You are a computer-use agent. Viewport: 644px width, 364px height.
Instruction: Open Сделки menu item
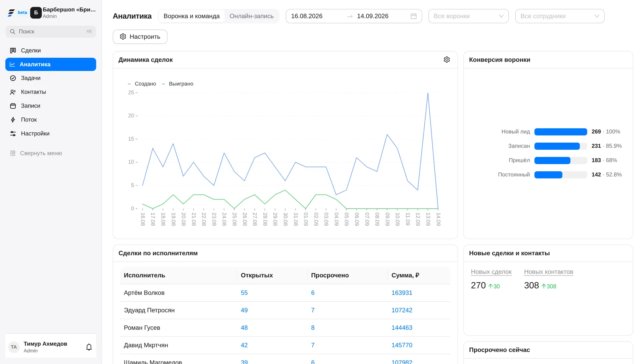51,51
